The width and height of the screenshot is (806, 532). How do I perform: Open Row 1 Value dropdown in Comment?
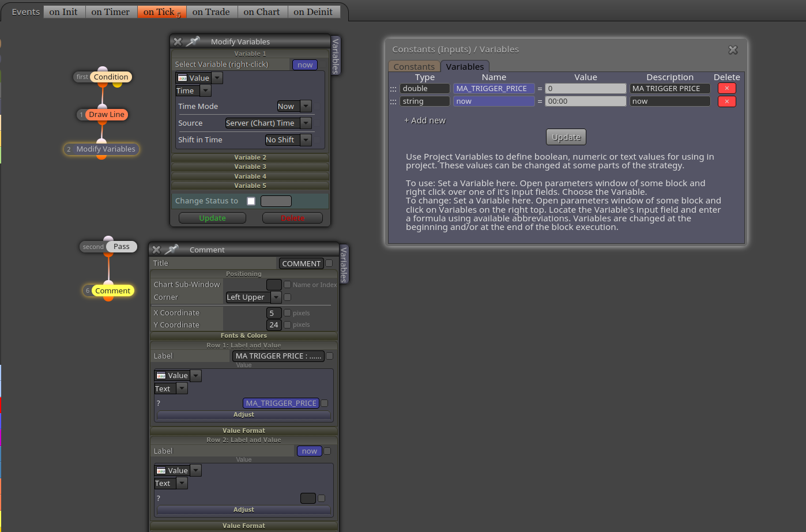[x=178, y=375]
